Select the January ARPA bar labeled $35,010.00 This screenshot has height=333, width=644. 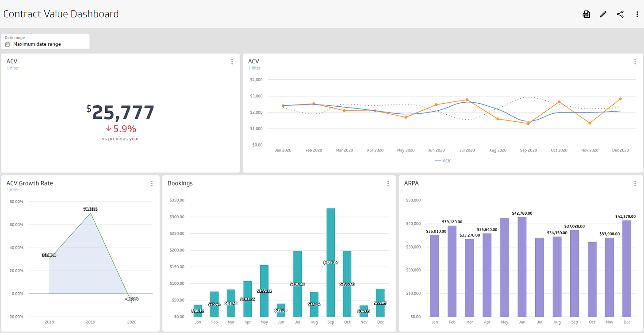(x=435, y=276)
